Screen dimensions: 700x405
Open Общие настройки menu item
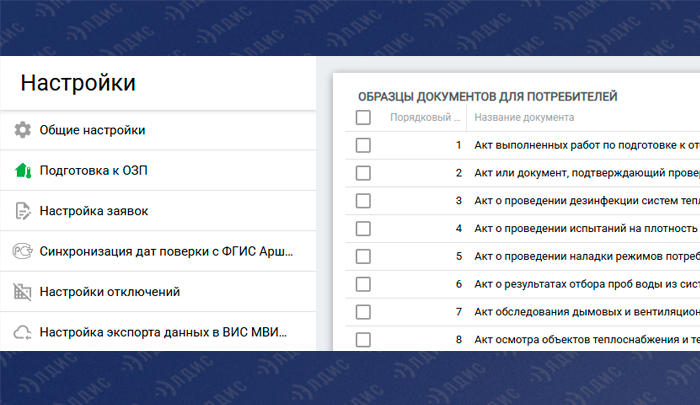[158, 130]
